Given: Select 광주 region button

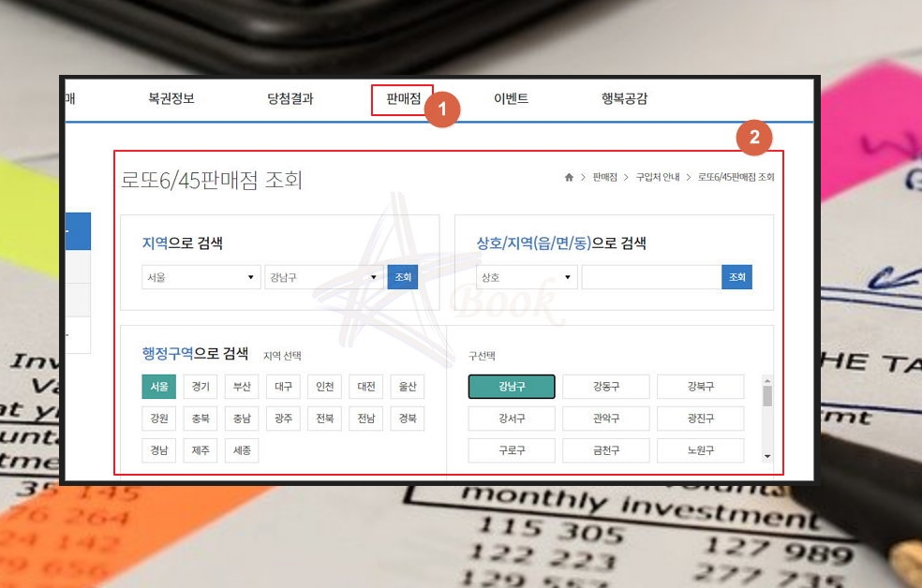Looking at the screenshot, I should 283,419.
